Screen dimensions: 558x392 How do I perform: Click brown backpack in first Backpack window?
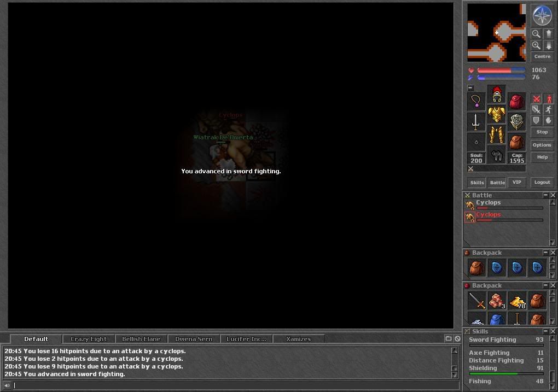click(476, 268)
